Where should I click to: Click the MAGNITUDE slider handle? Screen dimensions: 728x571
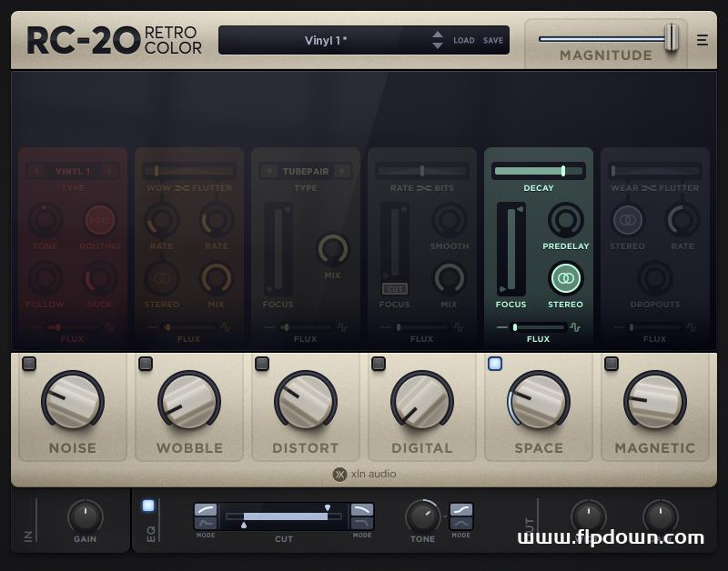tap(671, 37)
